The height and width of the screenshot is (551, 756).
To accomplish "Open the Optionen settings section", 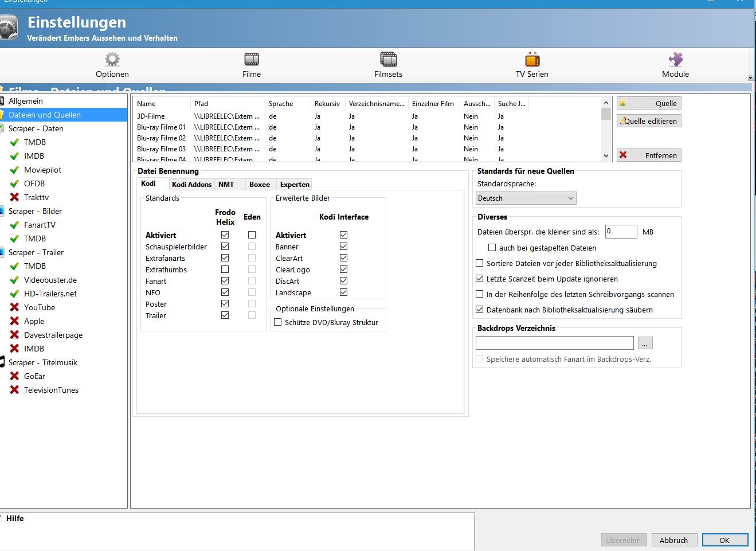I will pyautogui.click(x=112, y=65).
